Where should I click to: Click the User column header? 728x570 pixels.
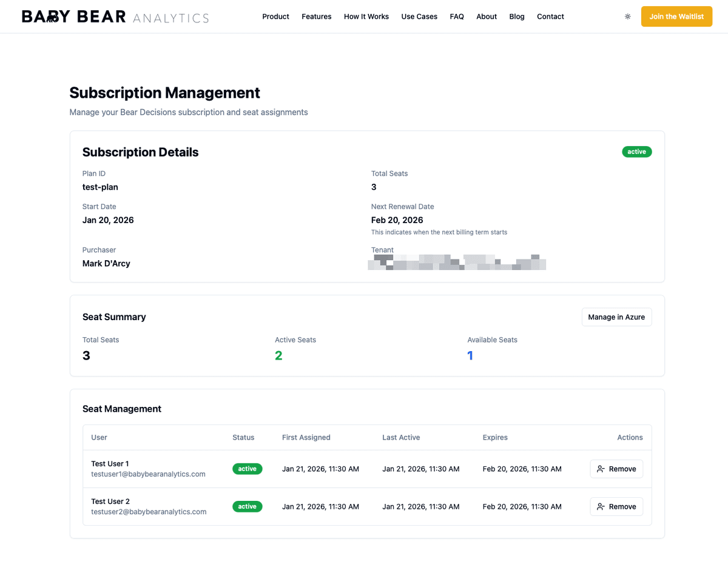tap(99, 437)
